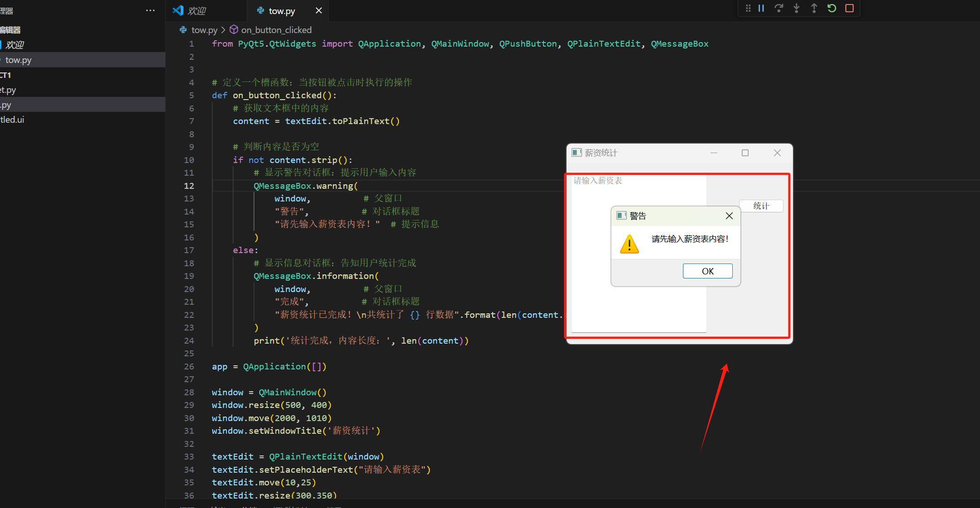
Task: Click the 警告 dialog title icon
Action: (621, 216)
